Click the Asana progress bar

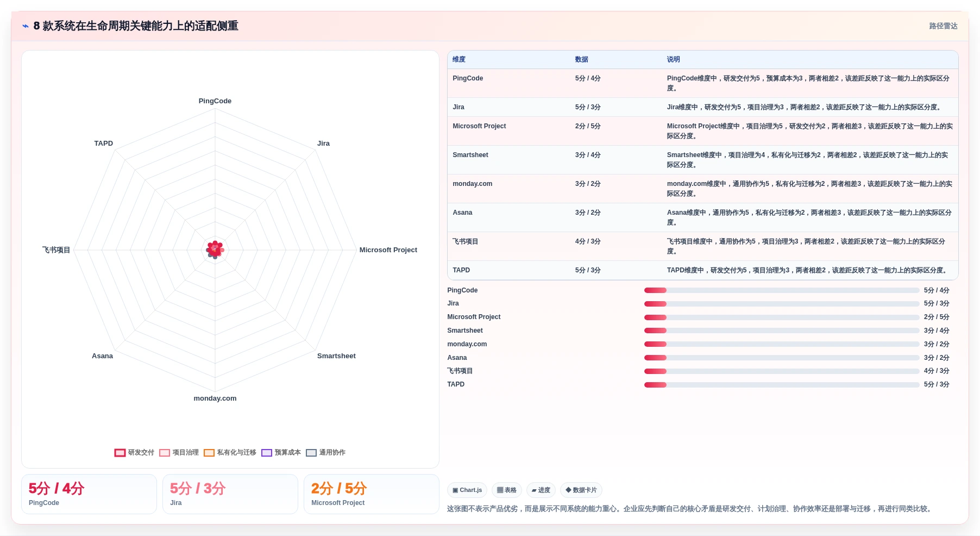782,358
